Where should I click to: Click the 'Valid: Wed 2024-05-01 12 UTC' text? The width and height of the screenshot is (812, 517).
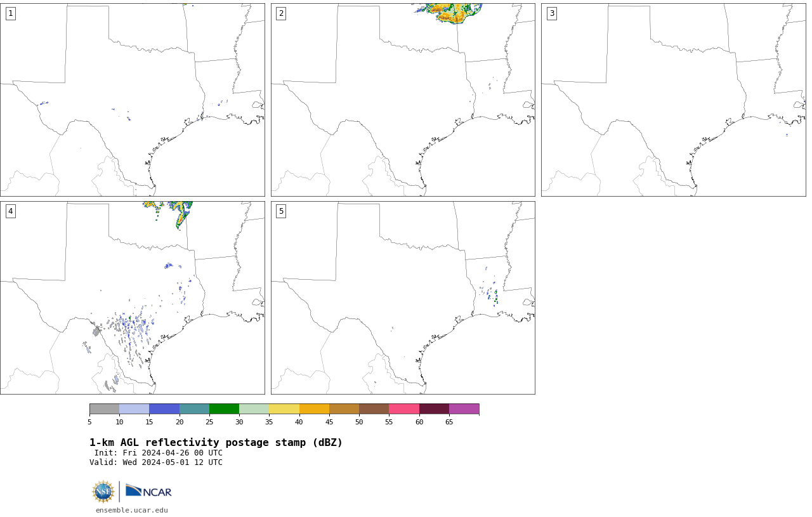tap(156, 462)
